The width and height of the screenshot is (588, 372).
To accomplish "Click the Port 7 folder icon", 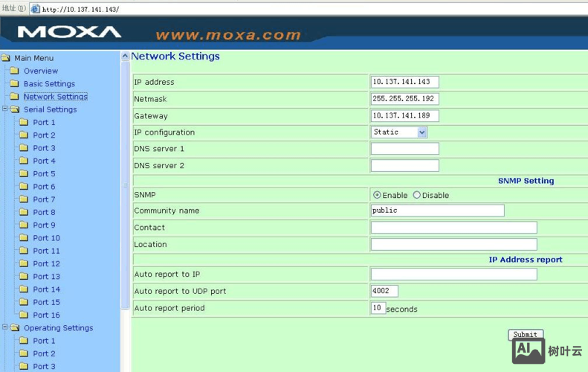I will coord(24,199).
